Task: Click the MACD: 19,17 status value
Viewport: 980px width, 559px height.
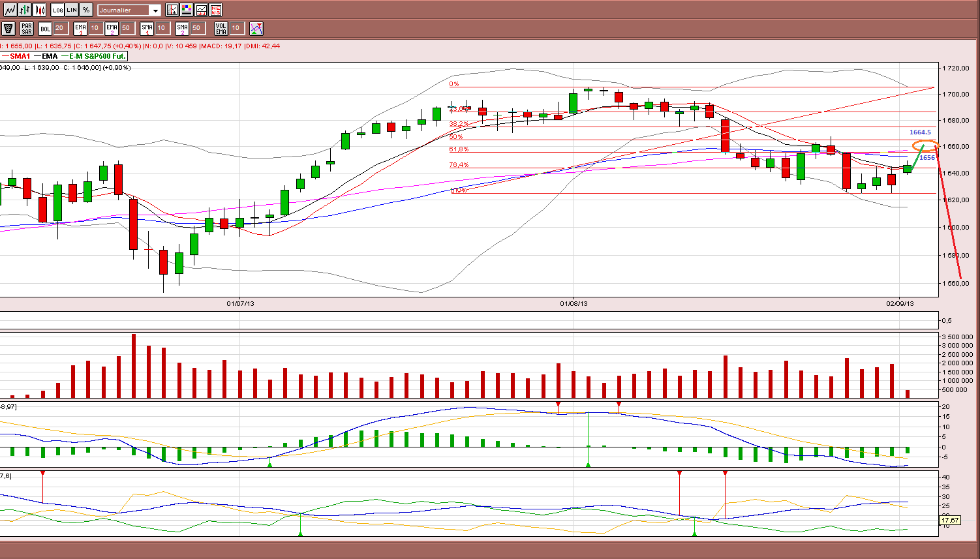Action: tap(221, 46)
